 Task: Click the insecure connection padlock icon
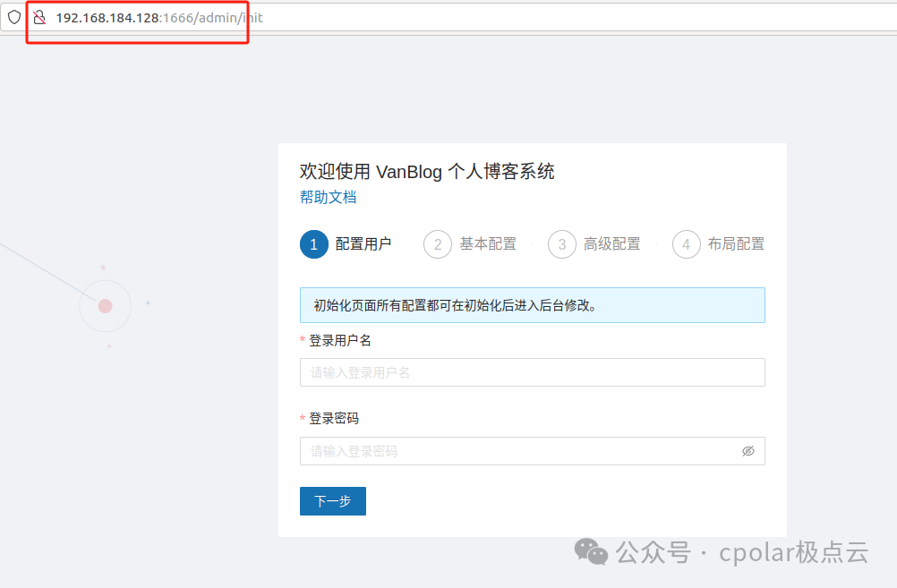(x=39, y=17)
